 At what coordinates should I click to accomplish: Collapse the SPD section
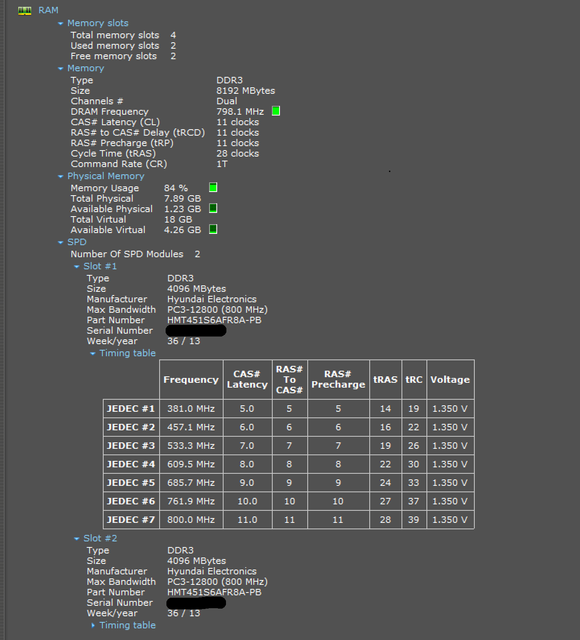click(x=60, y=242)
